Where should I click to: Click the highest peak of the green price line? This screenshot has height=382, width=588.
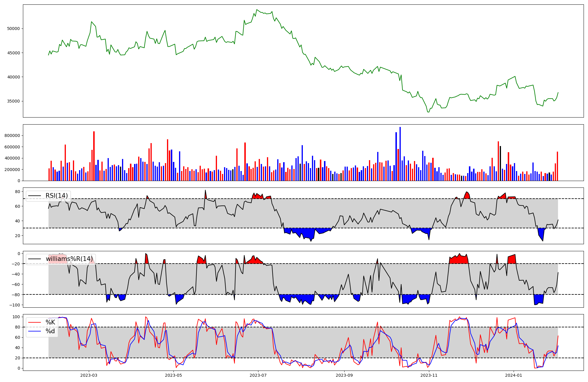257,10
